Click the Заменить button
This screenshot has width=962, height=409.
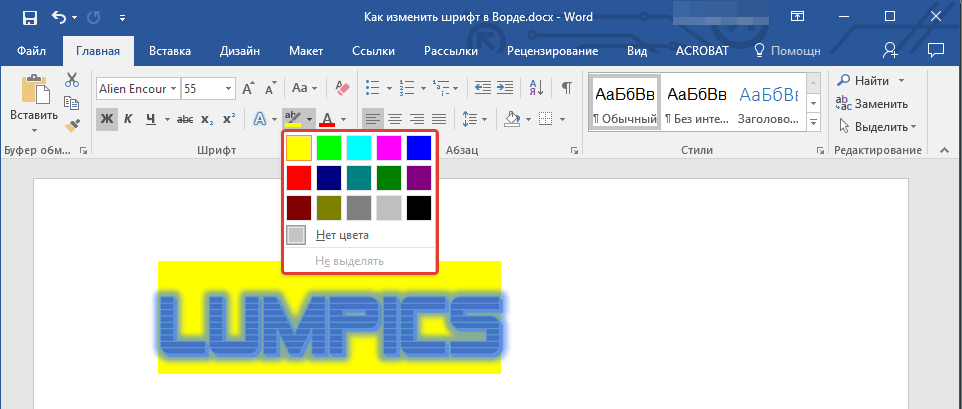[872, 103]
